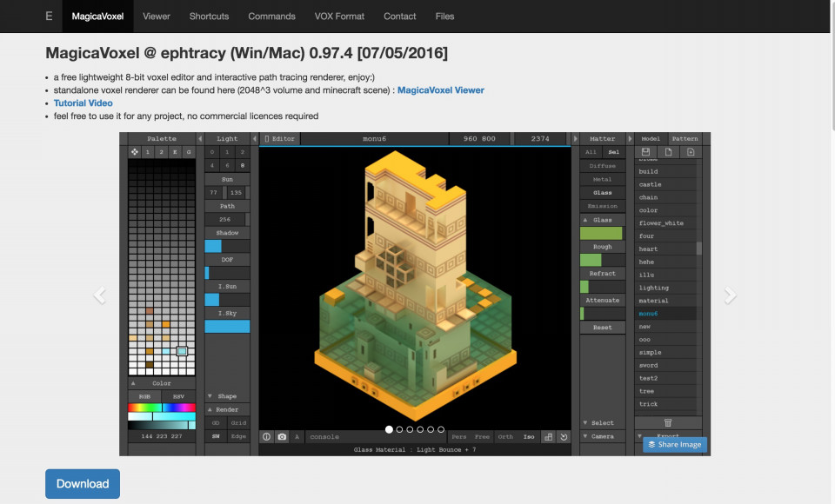Image resolution: width=835 pixels, height=504 pixels.
Task: Toggle the SW render option
Action: pos(216,436)
